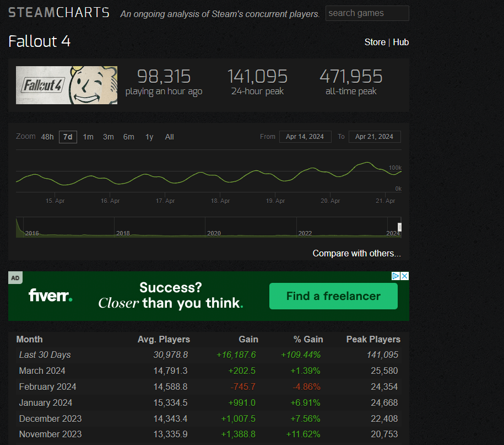Set chart zoom to 1m
Viewport: 504px width, 445px height.
tap(88, 137)
